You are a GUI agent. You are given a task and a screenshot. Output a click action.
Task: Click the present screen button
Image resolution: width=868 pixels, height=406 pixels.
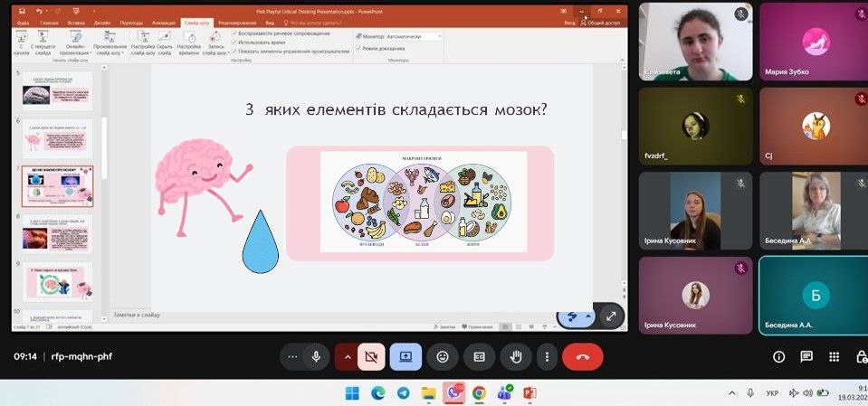[405, 357]
